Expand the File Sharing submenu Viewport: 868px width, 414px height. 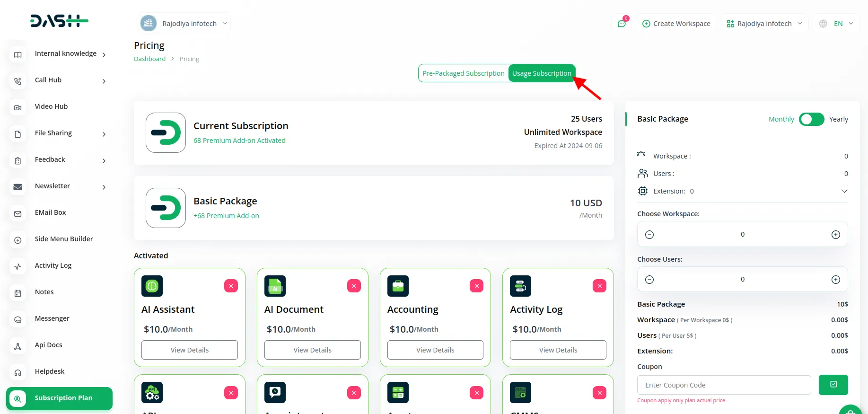point(104,134)
